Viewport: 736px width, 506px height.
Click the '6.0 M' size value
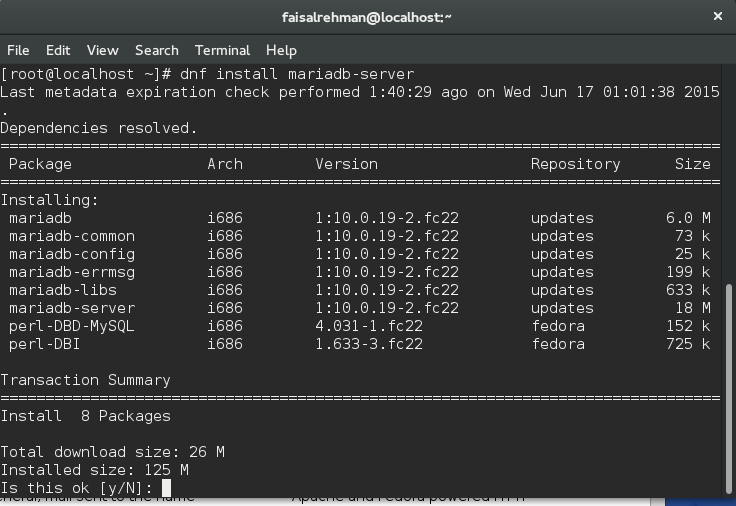point(688,218)
